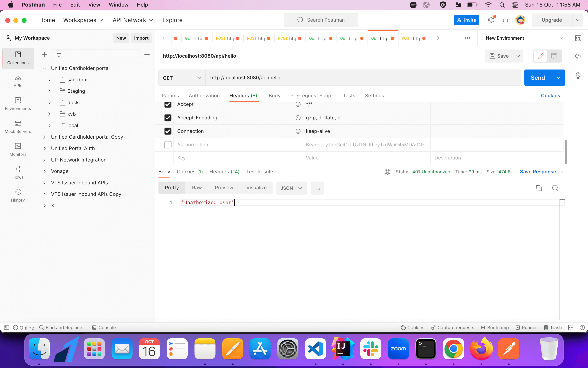Switch to the Authorization request tab
Image resolution: width=588 pixels, height=368 pixels.
tap(204, 96)
